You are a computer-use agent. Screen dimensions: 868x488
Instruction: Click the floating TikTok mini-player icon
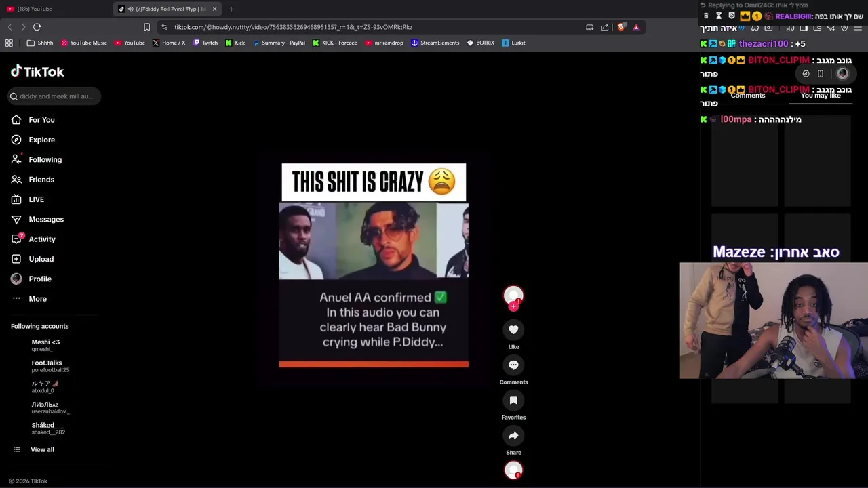[x=806, y=74]
